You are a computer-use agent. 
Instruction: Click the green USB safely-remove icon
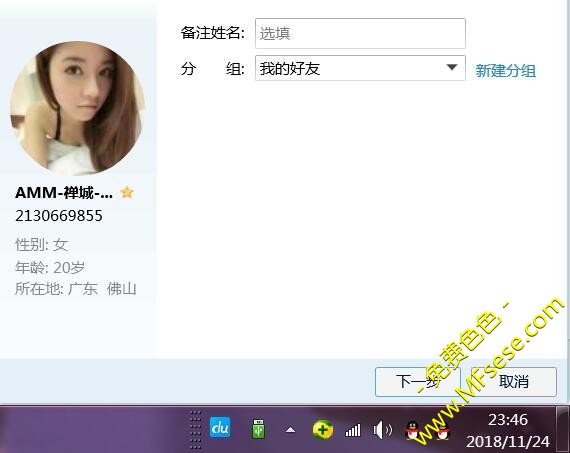tap(258, 428)
